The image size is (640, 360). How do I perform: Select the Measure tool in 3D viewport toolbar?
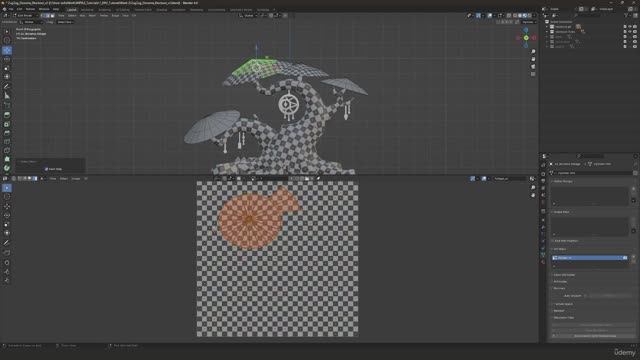coord(7,96)
